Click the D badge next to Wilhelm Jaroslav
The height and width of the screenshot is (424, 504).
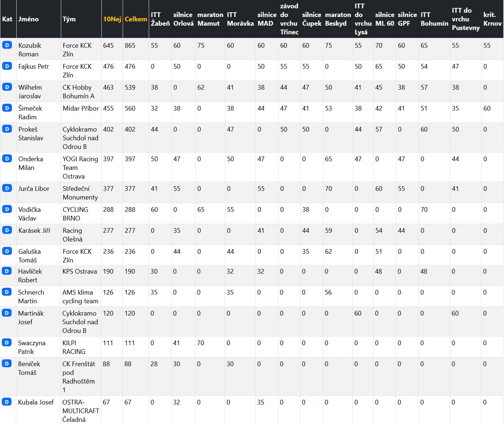click(x=7, y=87)
